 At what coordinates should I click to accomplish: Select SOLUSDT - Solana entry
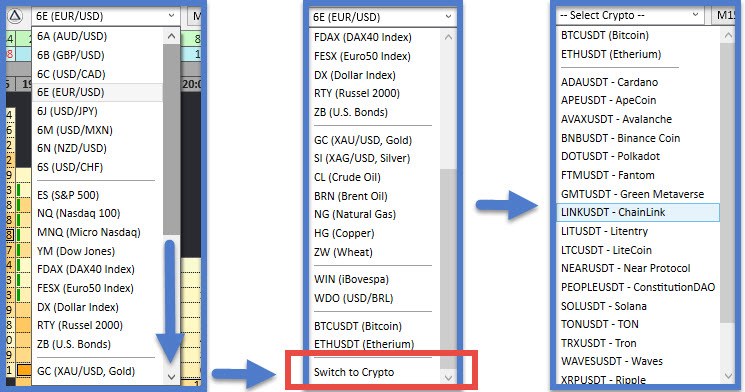pos(604,306)
